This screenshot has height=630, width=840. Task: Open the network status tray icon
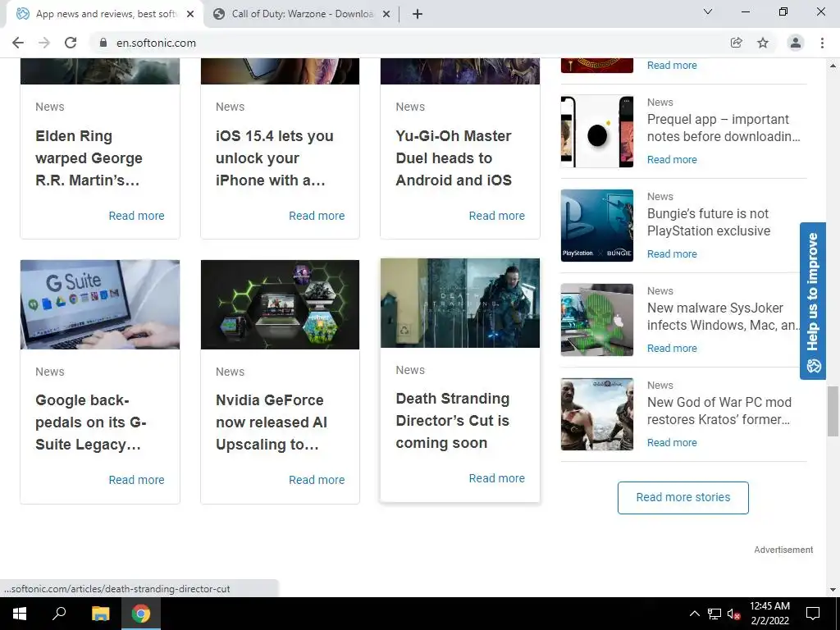pyautogui.click(x=714, y=614)
